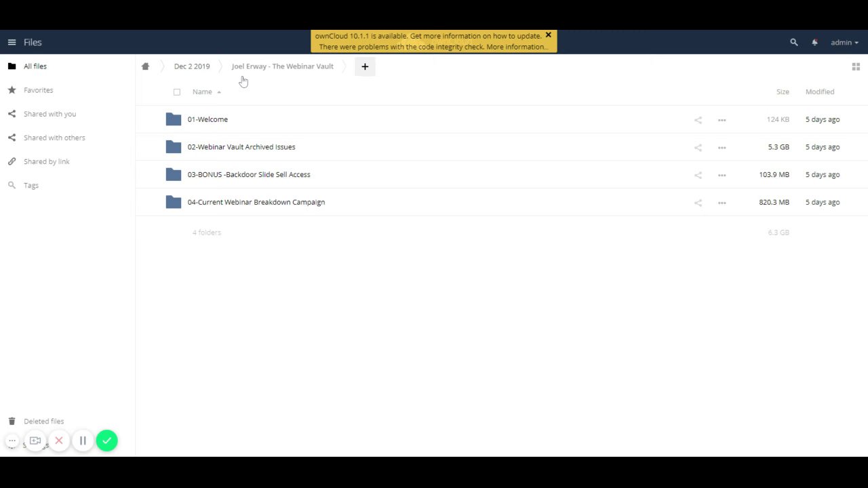Open the hamburger app menu
Image resolution: width=868 pixels, height=488 pixels.
point(12,42)
